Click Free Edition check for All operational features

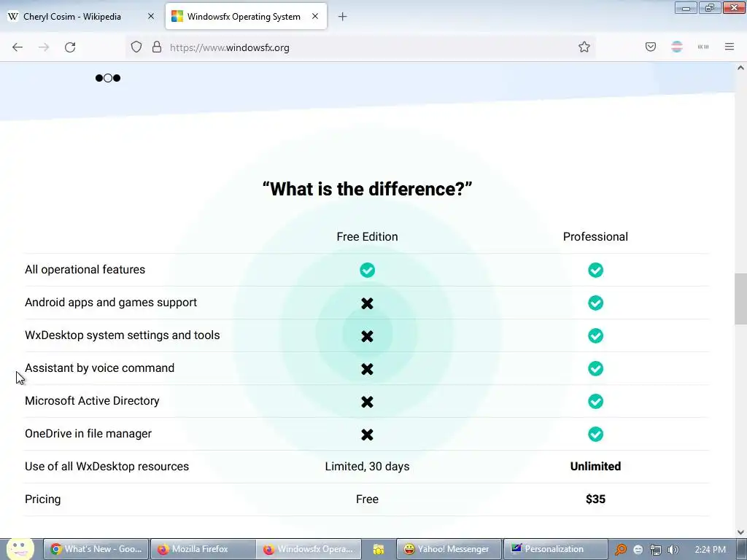coord(368,270)
